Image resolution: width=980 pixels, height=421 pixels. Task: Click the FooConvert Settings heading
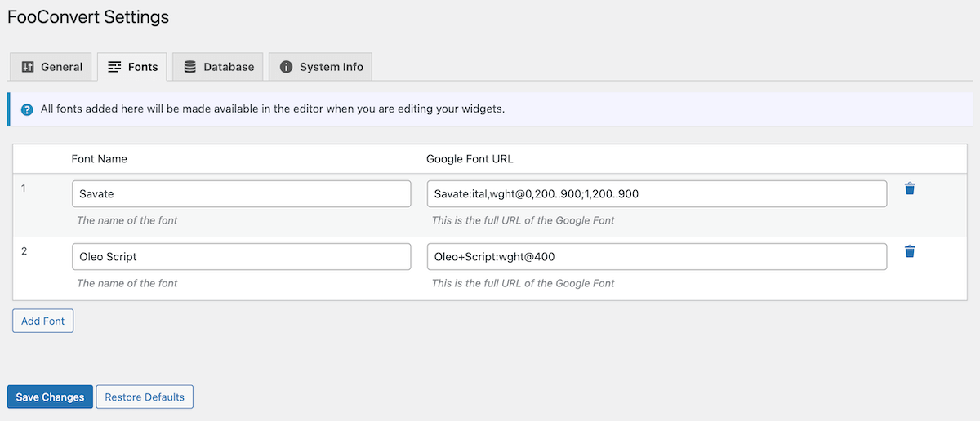[88, 16]
